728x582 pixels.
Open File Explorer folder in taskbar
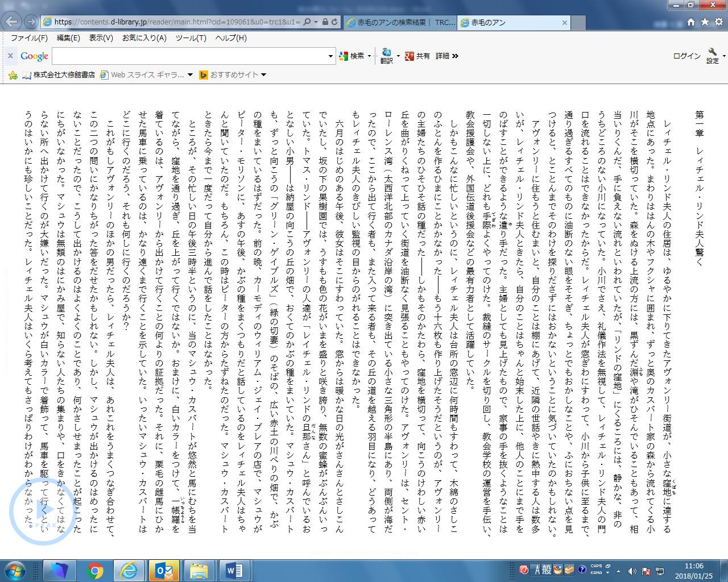198,571
